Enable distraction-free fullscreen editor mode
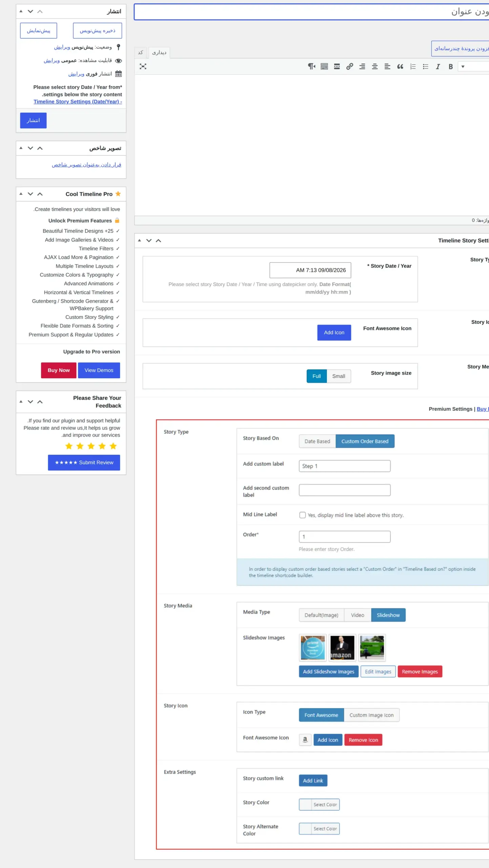The height and width of the screenshot is (868, 489). (143, 67)
